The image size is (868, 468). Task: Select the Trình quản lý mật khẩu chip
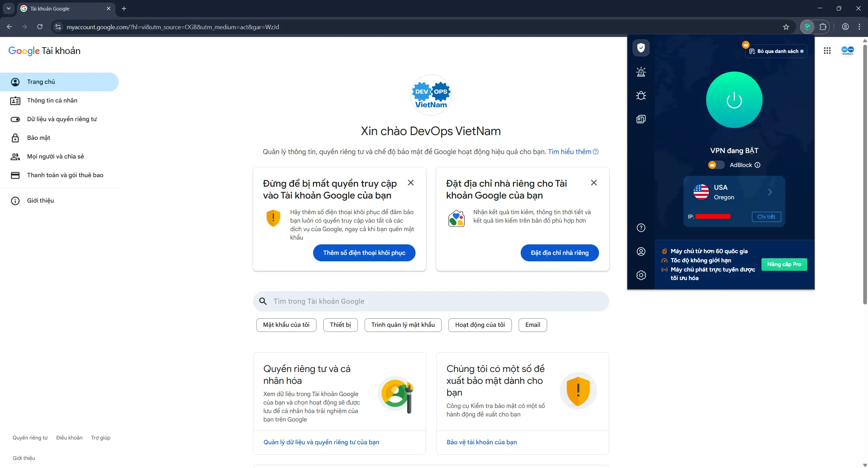click(403, 325)
